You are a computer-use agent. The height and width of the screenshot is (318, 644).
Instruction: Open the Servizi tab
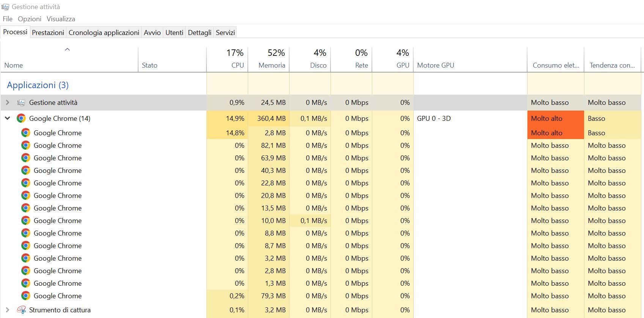coord(225,33)
